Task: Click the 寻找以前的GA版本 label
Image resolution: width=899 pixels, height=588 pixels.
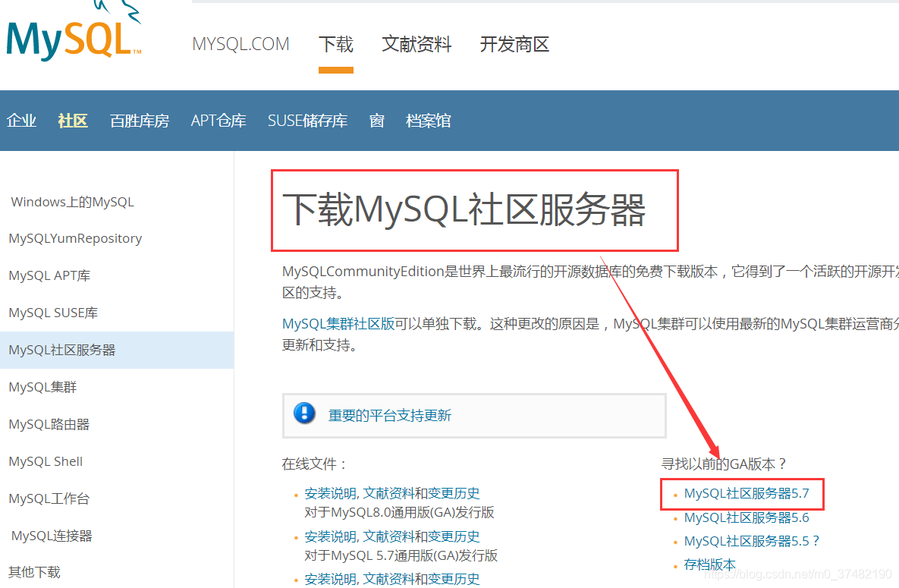Action: point(724,464)
